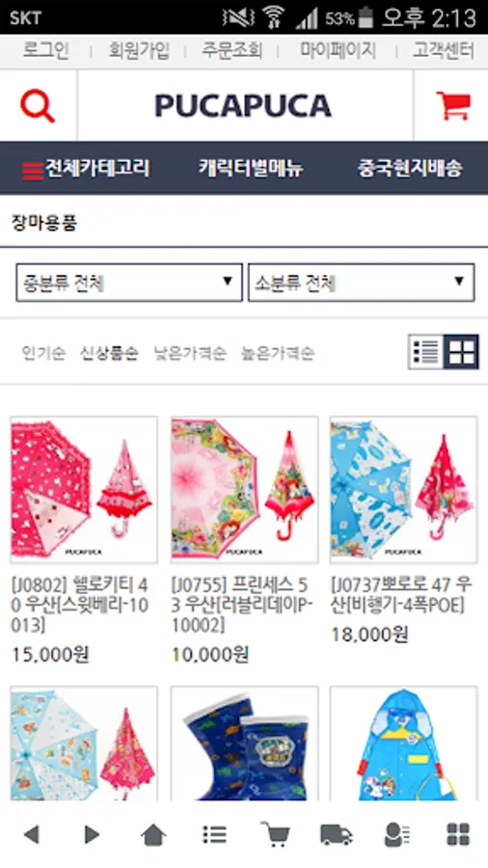Switch to list view layout
The image size is (488, 868).
coord(425,351)
